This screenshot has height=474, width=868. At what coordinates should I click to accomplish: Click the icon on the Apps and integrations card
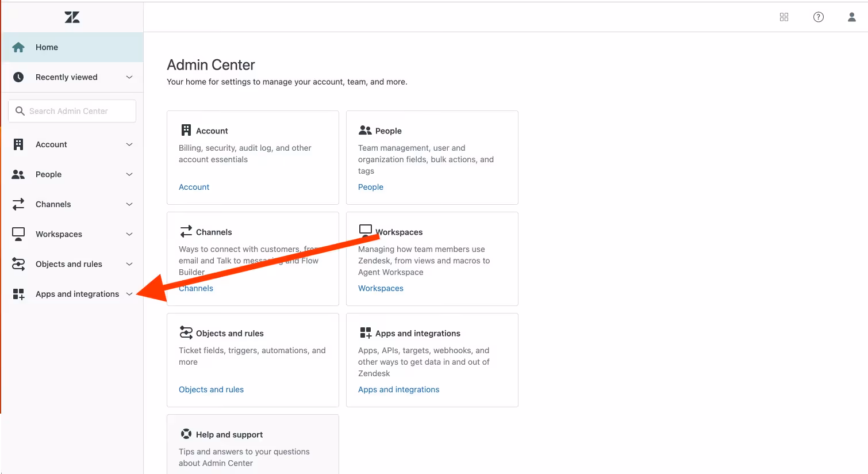click(366, 332)
